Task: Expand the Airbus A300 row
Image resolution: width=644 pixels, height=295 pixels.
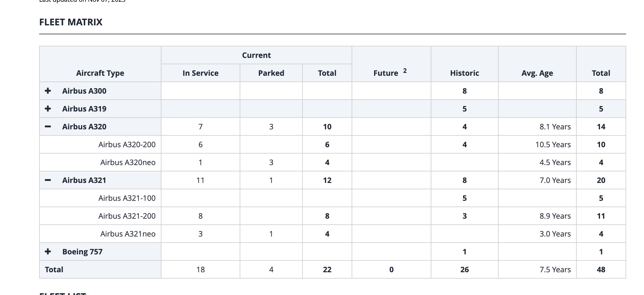Action: 48,91
